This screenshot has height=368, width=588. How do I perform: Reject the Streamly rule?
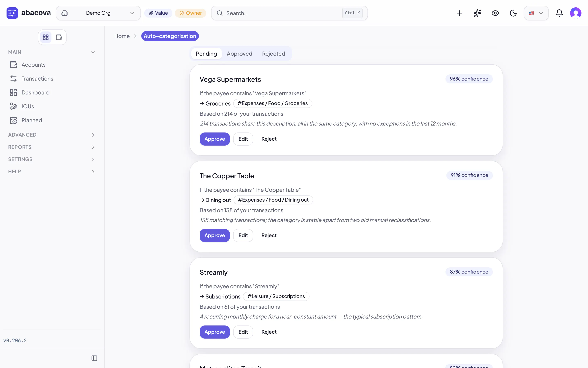click(269, 332)
